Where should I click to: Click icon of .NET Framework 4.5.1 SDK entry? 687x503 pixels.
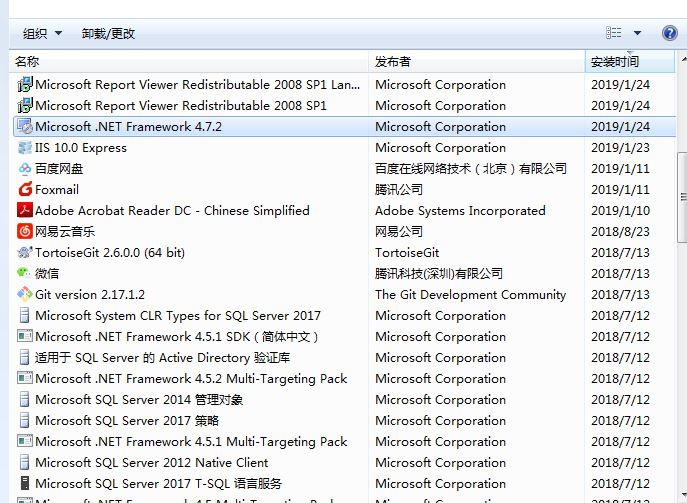pos(25,337)
